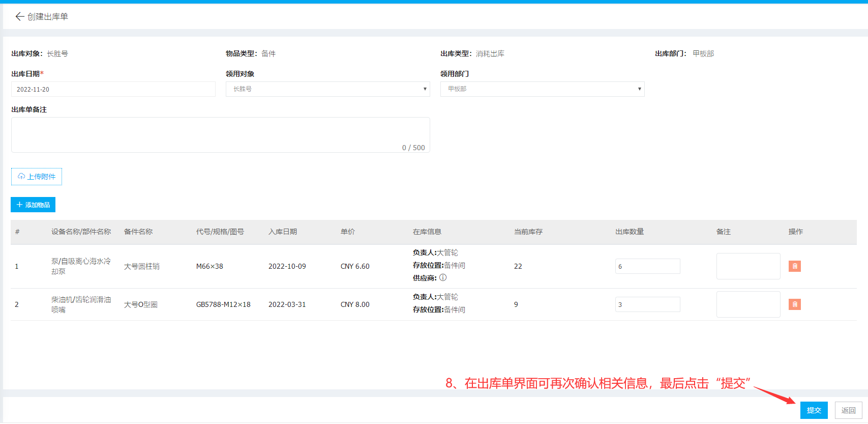Image resolution: width=868 pixels, height=424 pixels.
Task: Click the 备件名称 column header
Action: click(x=138, y=232)
